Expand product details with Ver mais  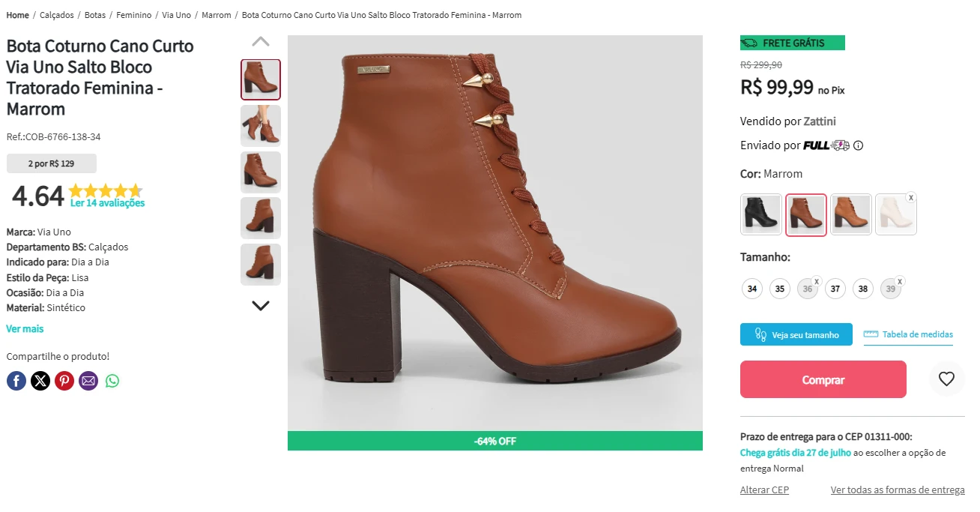(25, 329)
